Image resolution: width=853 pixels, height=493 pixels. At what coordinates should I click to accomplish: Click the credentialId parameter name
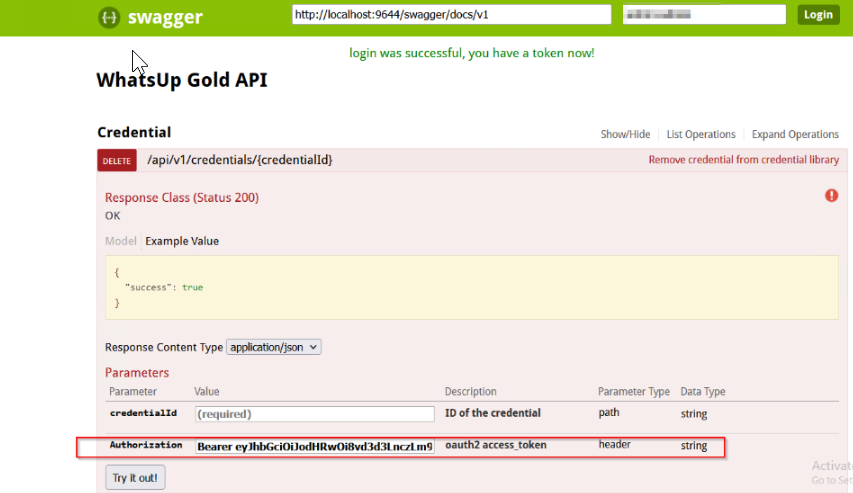click(144, 413)
